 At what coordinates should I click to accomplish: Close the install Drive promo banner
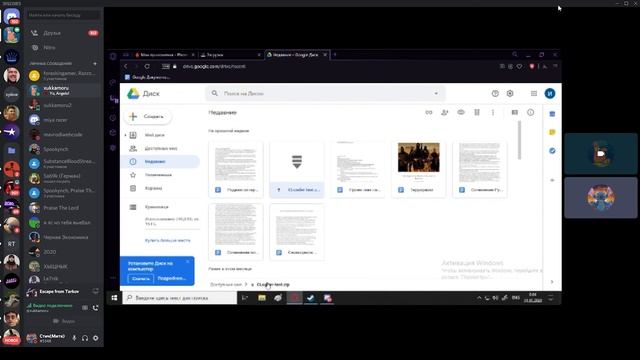188,262
